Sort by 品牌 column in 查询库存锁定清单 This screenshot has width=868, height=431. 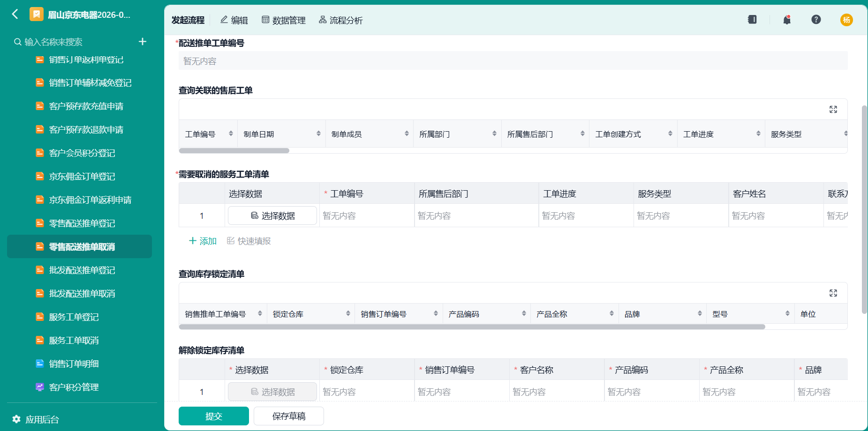click(700, 313)
